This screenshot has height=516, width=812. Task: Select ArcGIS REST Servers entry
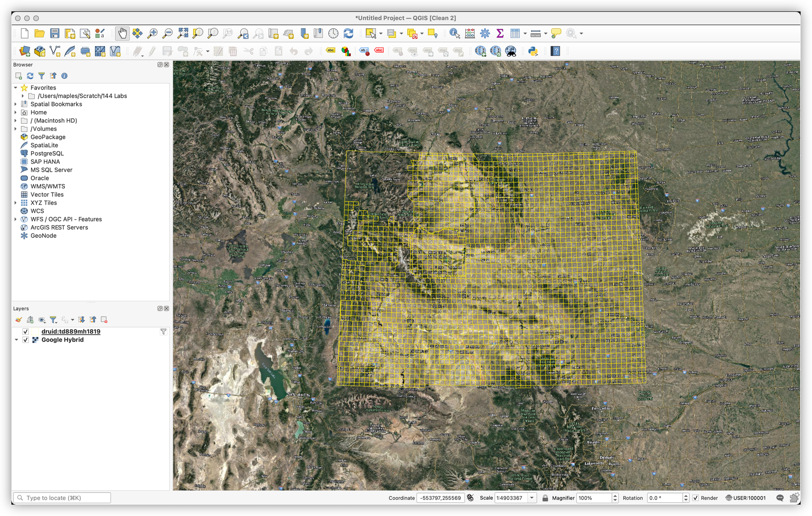[59, 227]
